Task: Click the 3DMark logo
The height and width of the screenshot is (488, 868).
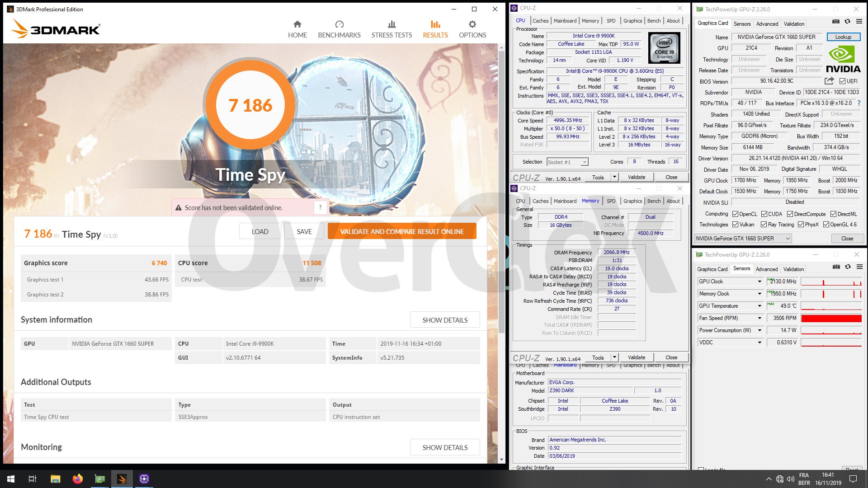Action: 55,29
